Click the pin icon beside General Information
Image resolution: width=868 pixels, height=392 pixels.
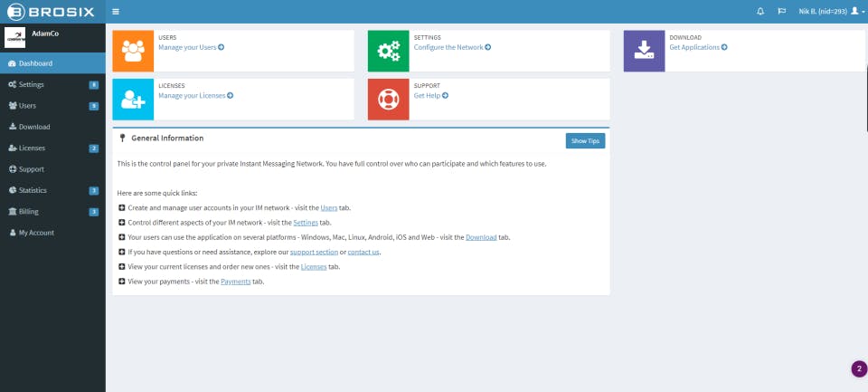(122, 138)
